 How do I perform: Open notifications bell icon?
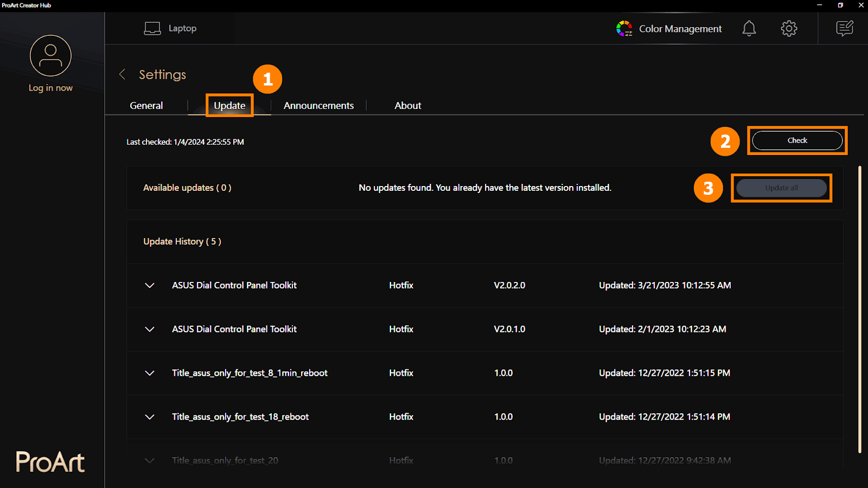coord(749,28)
